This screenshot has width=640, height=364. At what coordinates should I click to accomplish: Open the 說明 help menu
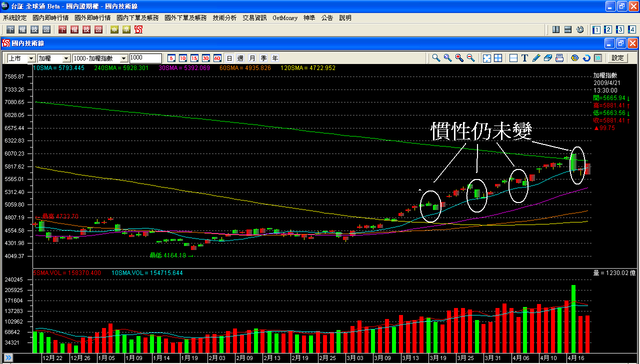point(345,18)
